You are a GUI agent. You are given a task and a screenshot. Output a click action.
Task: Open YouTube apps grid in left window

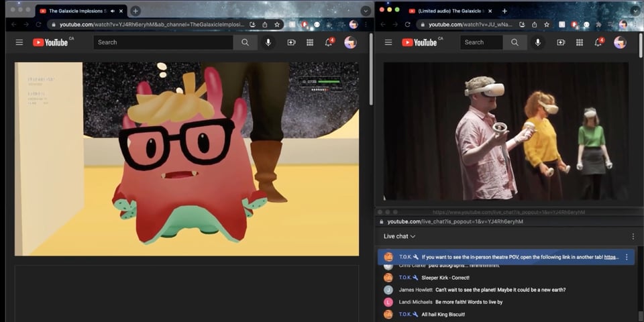click(x=310, y=42)
